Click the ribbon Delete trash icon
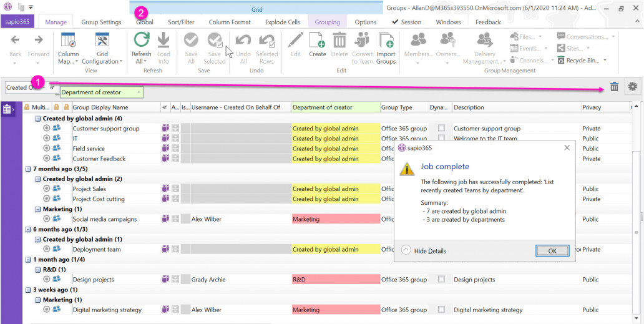Image resolution: width=644 pixels, height=324 pixels. [x=339, y=40]
